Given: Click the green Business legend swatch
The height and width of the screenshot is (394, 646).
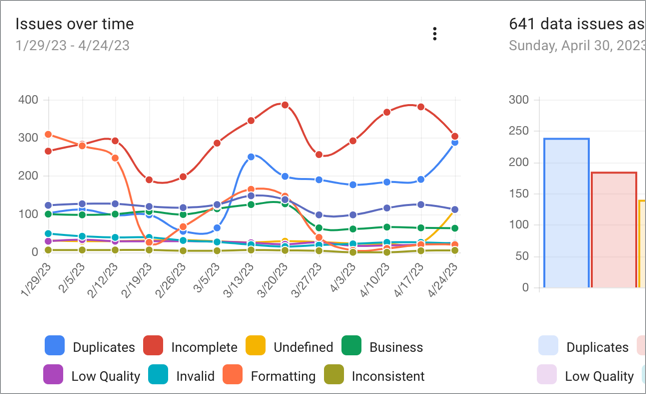Looking at the screenshot, I should tap(351, 345).
